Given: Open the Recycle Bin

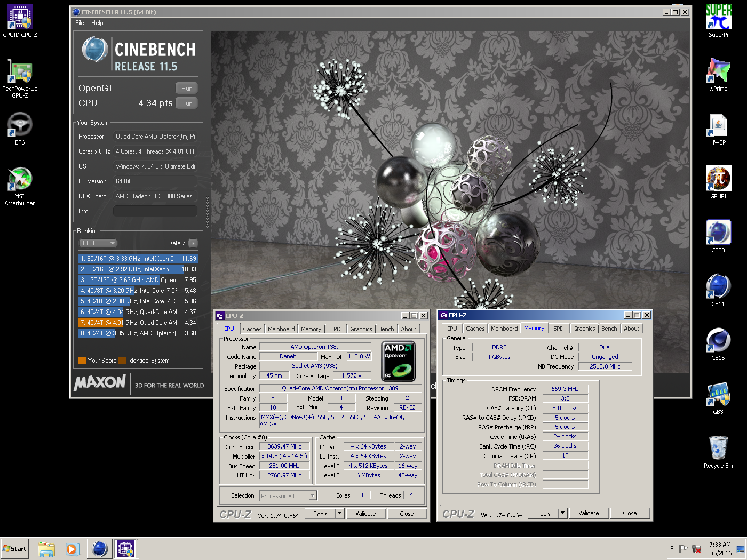Looking at the screenshot, I should [x=718, y=452].
